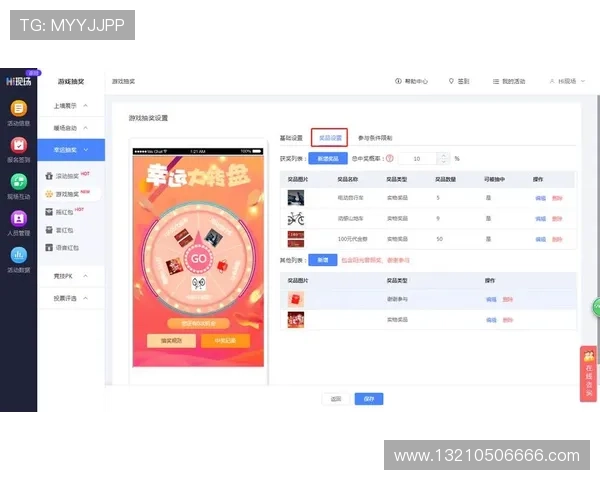Switch to the 奖品设置 tab
The image size is (600, 480).
[329, 137]
